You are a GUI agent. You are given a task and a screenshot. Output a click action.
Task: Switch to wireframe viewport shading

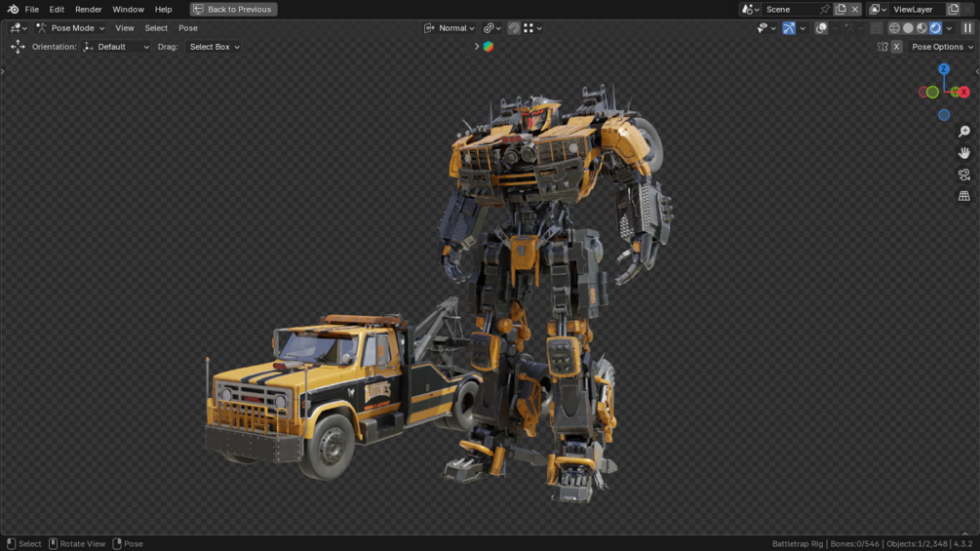(x=894, y=28)
